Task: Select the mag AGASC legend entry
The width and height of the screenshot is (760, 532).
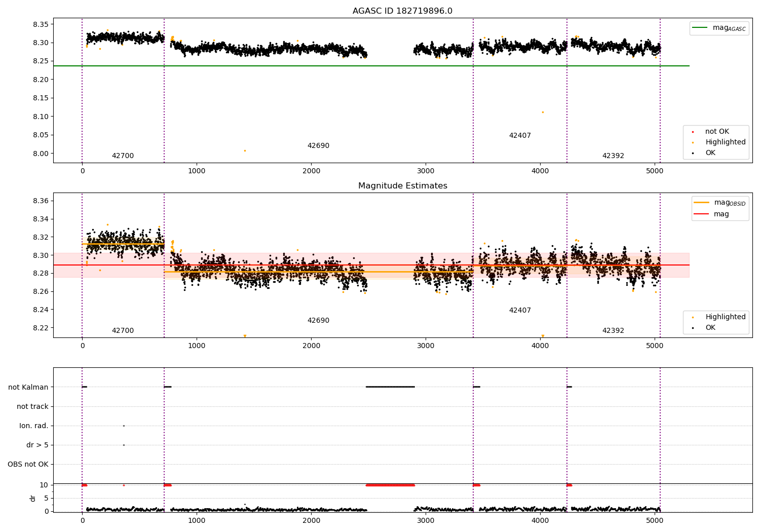Action: [x=719, y=28]
